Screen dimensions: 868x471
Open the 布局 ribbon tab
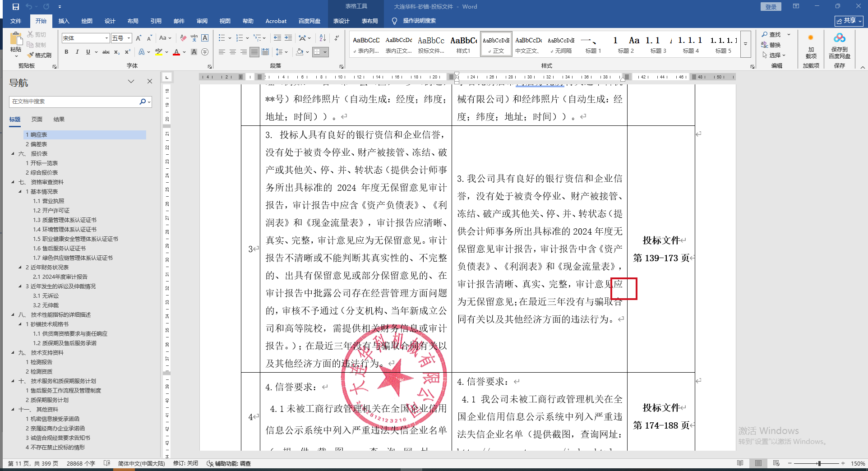[133, 21]
